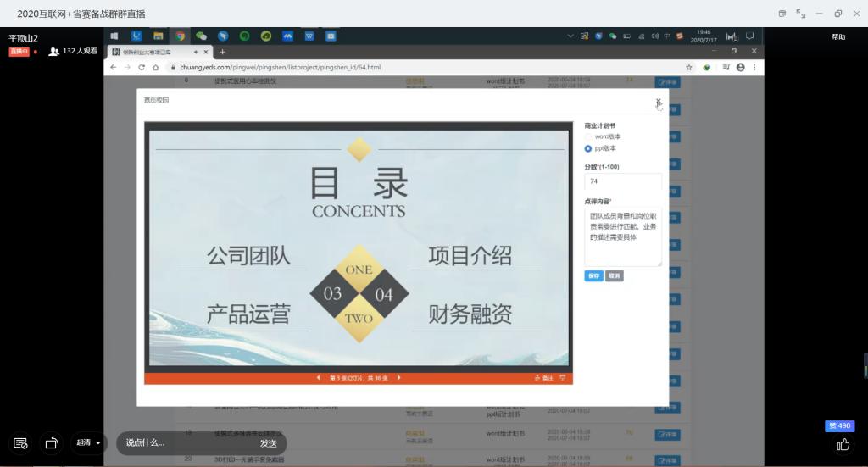Close the current browser tab
This screenshot has height=467, width=868.
[206, 52]
